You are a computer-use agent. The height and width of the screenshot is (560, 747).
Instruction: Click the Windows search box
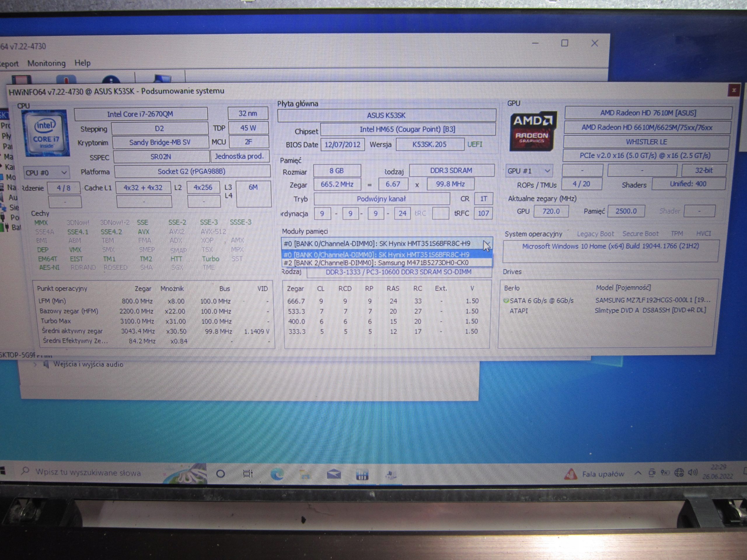coord(88,473)
